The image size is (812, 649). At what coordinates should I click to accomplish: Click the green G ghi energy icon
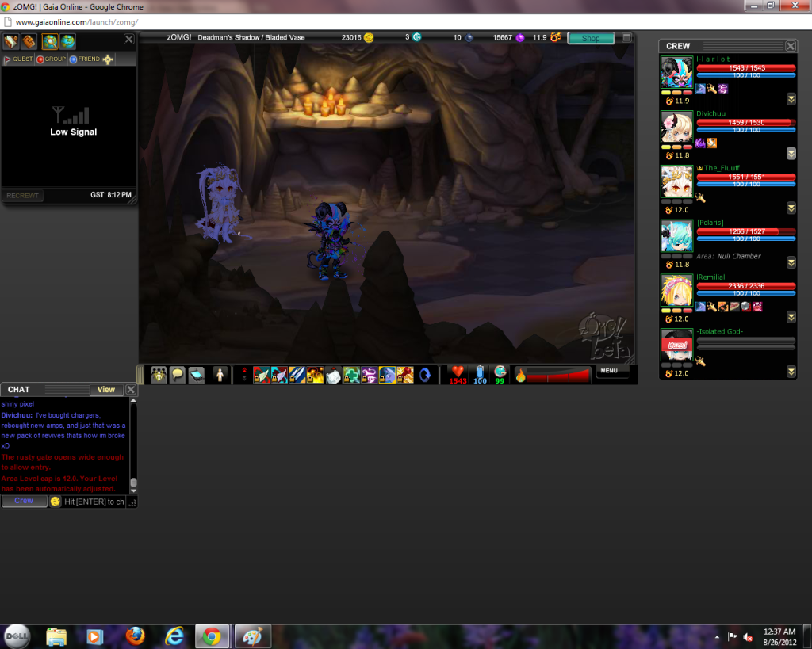click(500, 372)
